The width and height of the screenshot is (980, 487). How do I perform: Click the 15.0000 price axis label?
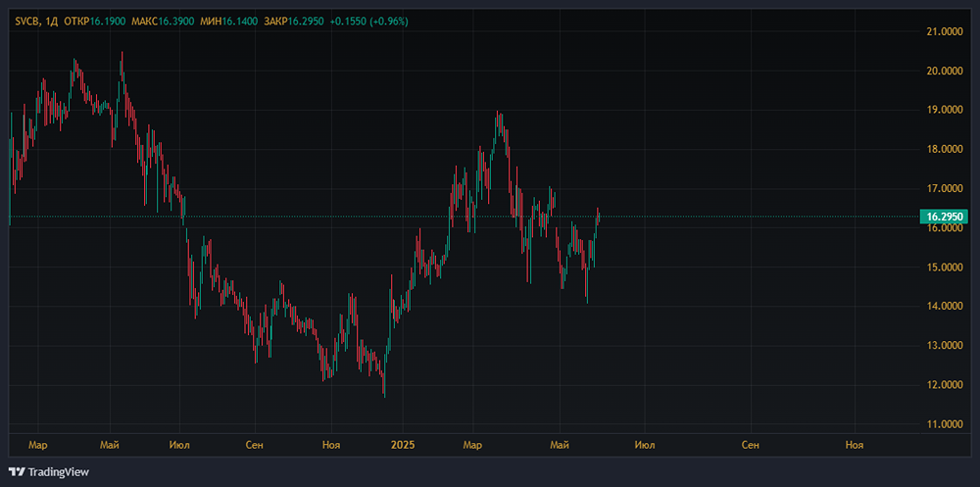click(x=944, y=268)
